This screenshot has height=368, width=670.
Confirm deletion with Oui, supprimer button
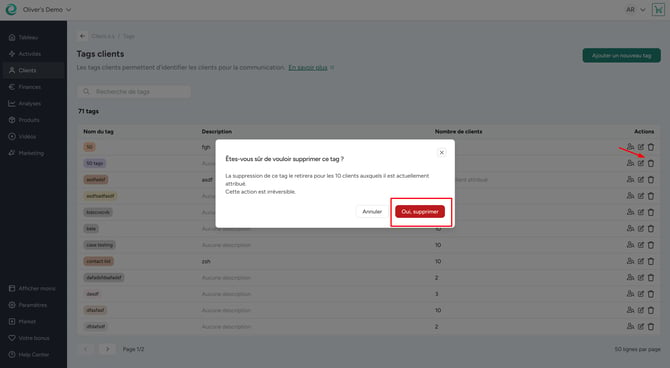coord(420,212)
